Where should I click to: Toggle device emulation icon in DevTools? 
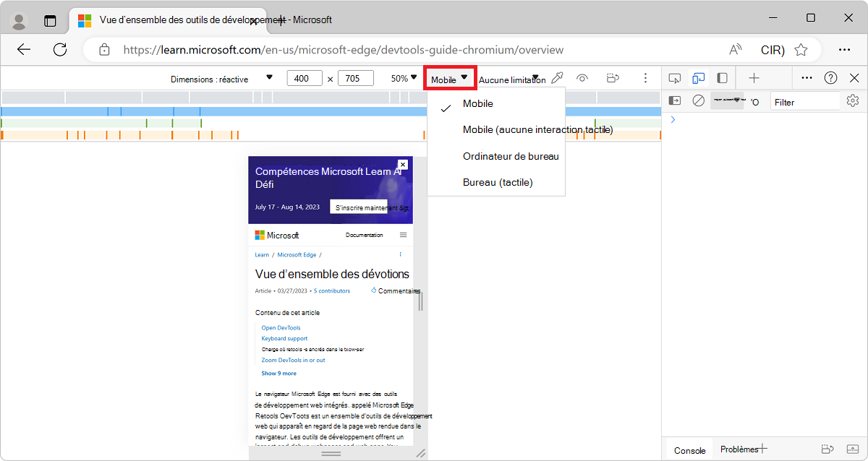(x=698, y=78)
